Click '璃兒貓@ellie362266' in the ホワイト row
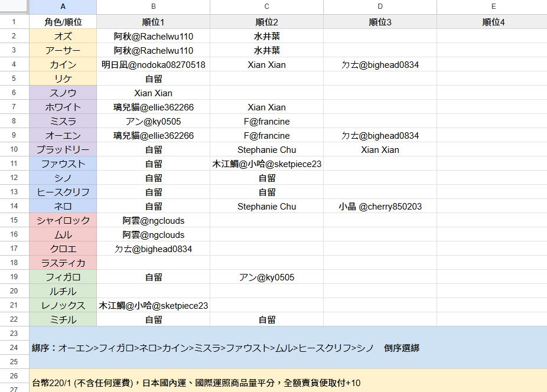The width and height of the screenshot is (547, 392). 153,107
